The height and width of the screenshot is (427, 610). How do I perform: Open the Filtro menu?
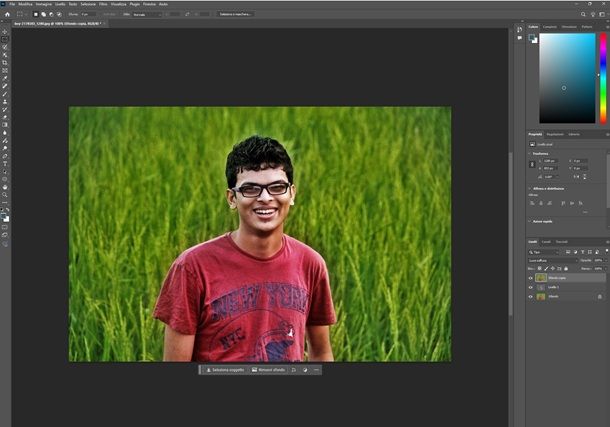point(103,4)
